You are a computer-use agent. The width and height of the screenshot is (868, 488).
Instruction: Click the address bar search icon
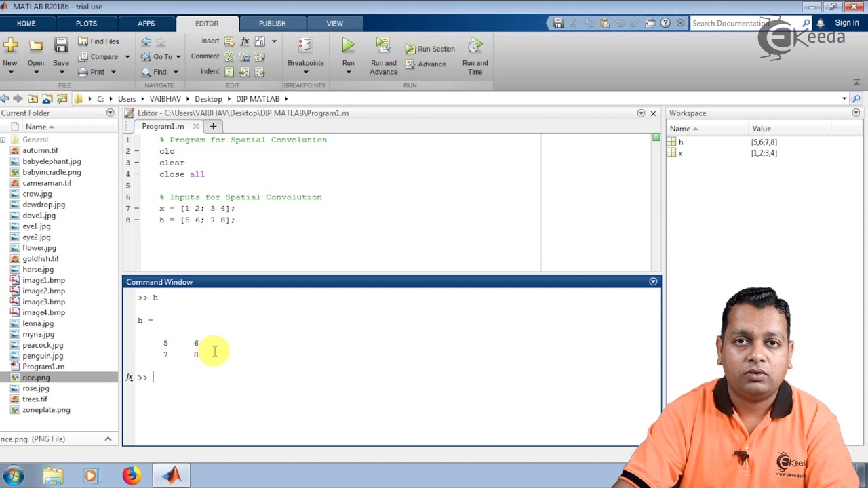coord(856,99)
